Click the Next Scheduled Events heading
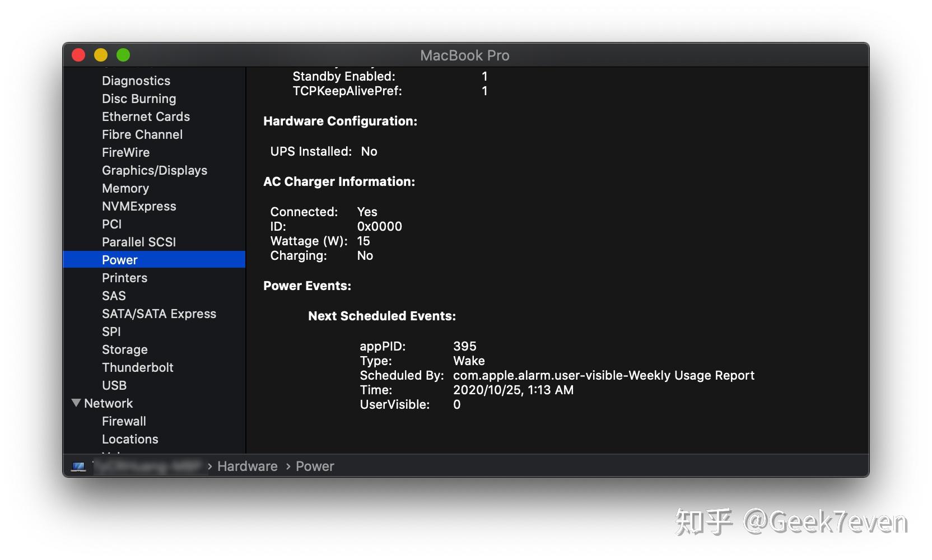Image resolution: width=932 pixels, height=560 pixels. 382,316
